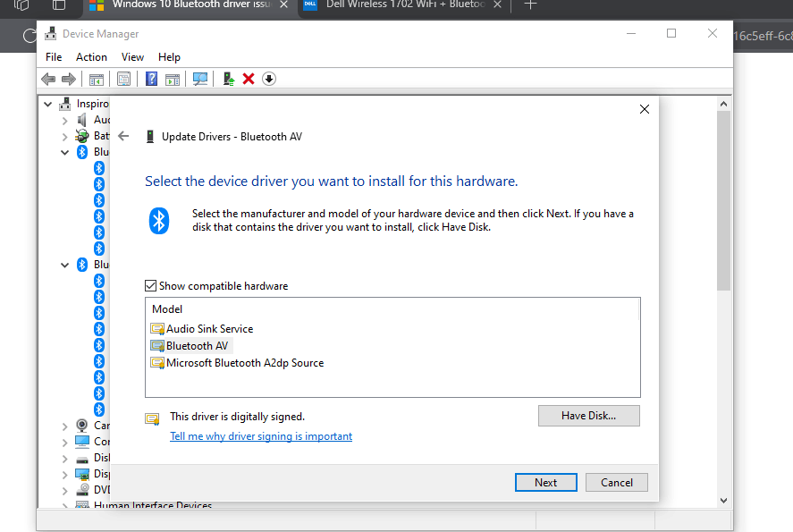The height and width of the screenshot is (532, 793).
Task: Click the Update device driver toolbar icon
Action: click(x=229, y=79)
